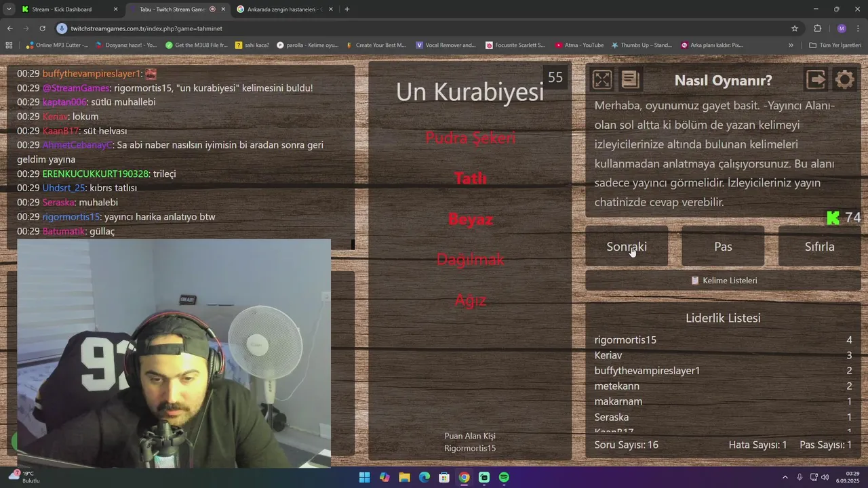Close the Tabu Twitch Stream Games tab
This screenshot has width=868, height=488.
pos(223,9)
